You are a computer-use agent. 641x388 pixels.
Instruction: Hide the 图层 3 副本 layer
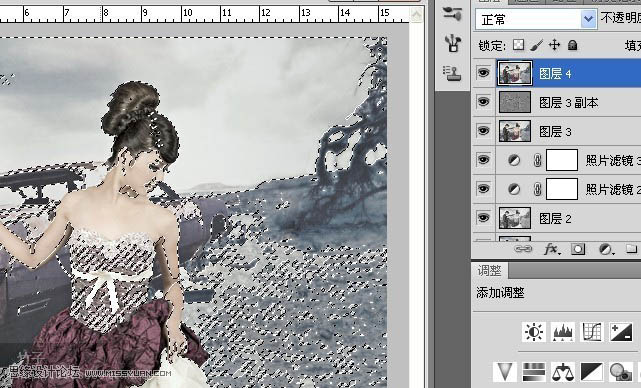coord(484,101)
